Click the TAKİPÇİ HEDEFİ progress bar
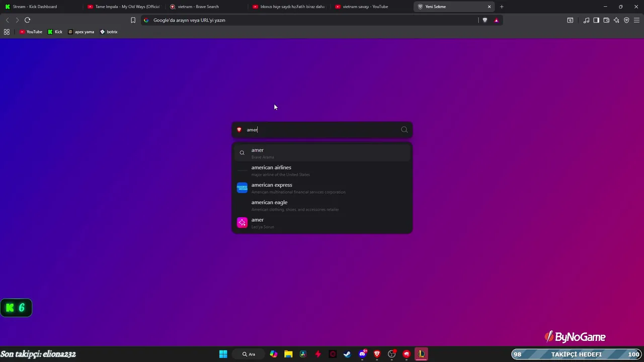The image size is (644, 362). (x=577, y=354)
